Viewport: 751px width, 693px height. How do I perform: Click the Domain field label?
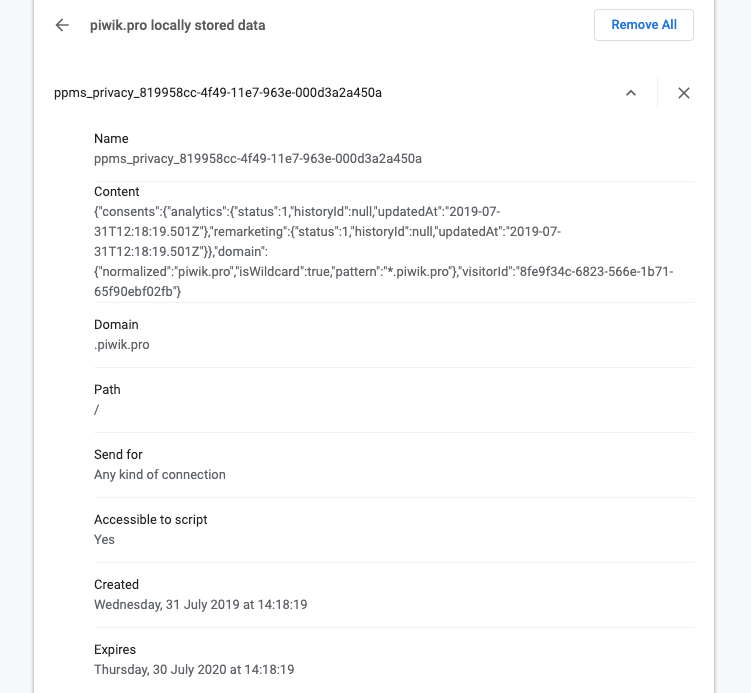(x=116, y=325)
